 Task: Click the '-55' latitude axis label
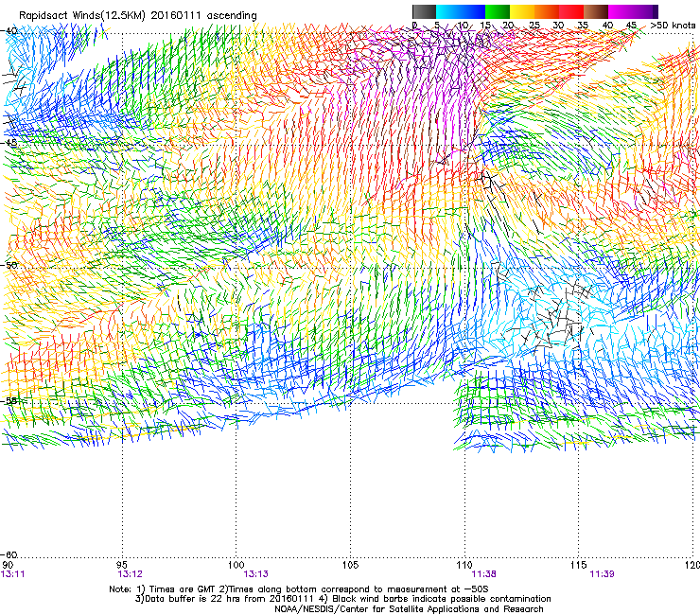point(9,400)
